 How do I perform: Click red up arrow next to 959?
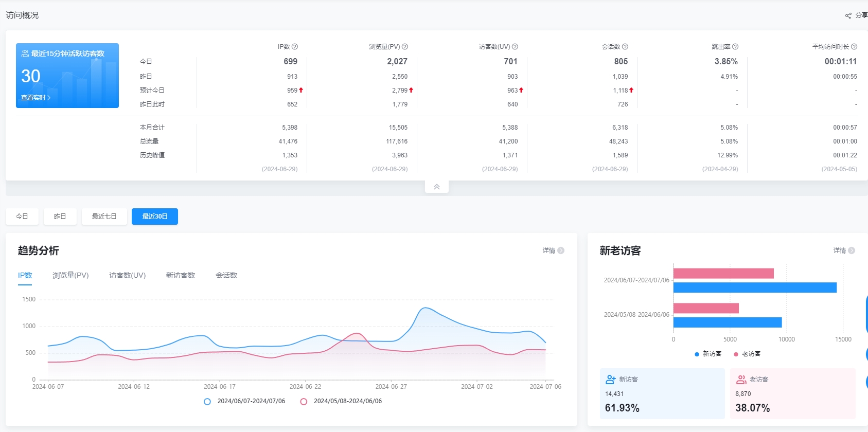301,90
